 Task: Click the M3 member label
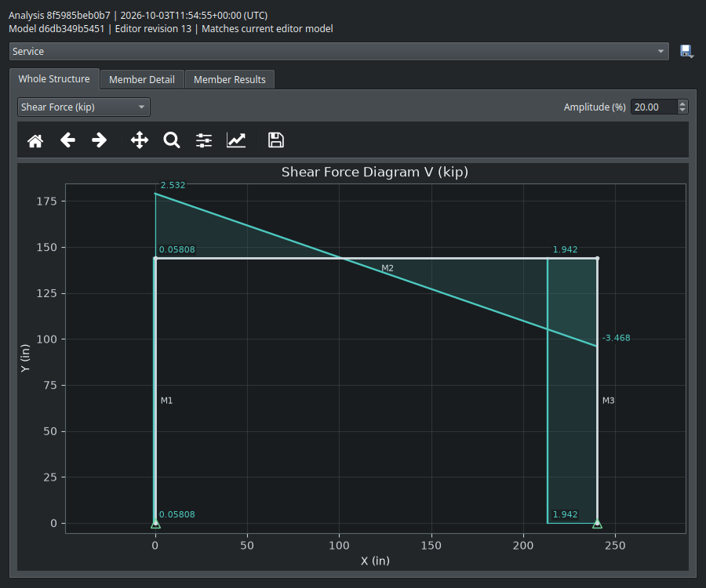[608, 401]
